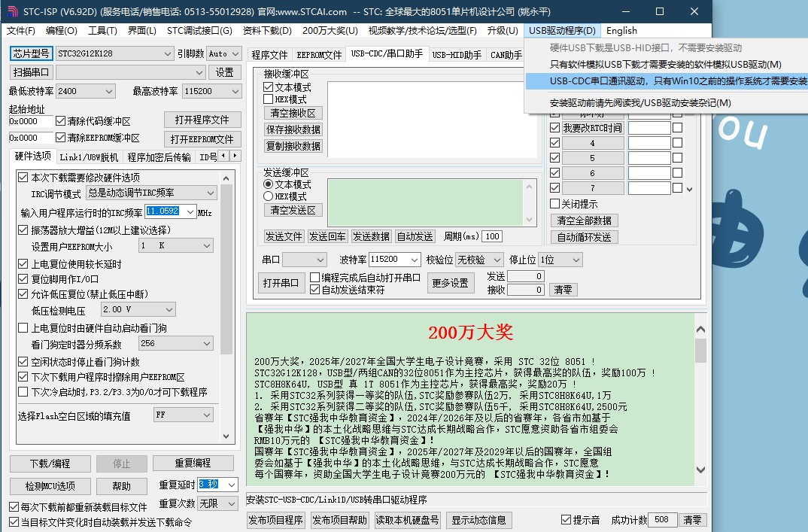Expand the 引脚数 Auto dropdown
The height and width of the screenshot is (532, 808).
click(235, 53)
